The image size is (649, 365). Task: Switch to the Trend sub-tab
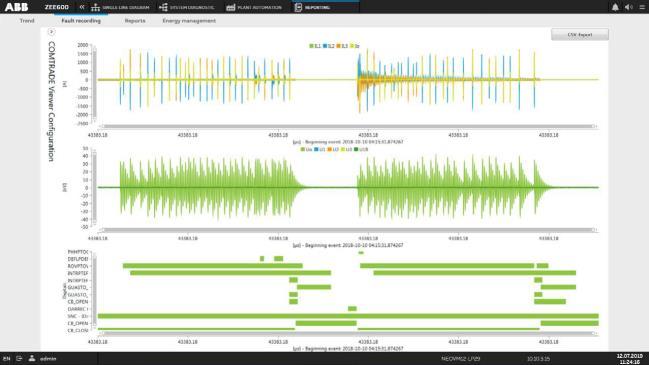click(27, 21)
